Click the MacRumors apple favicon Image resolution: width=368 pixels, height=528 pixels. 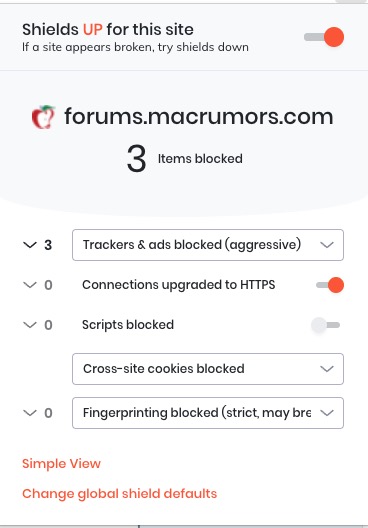tap(43, 117)
